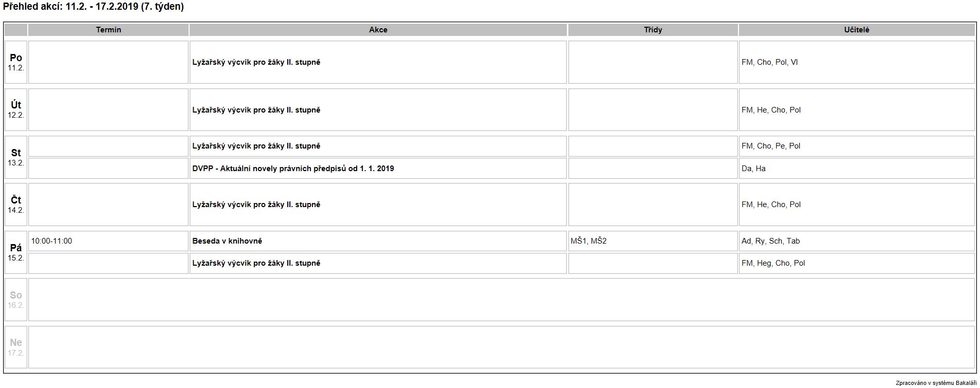This screenshot has height=388, width=980.
Task: Select the Akce column header
Action: tap(378, 30)
